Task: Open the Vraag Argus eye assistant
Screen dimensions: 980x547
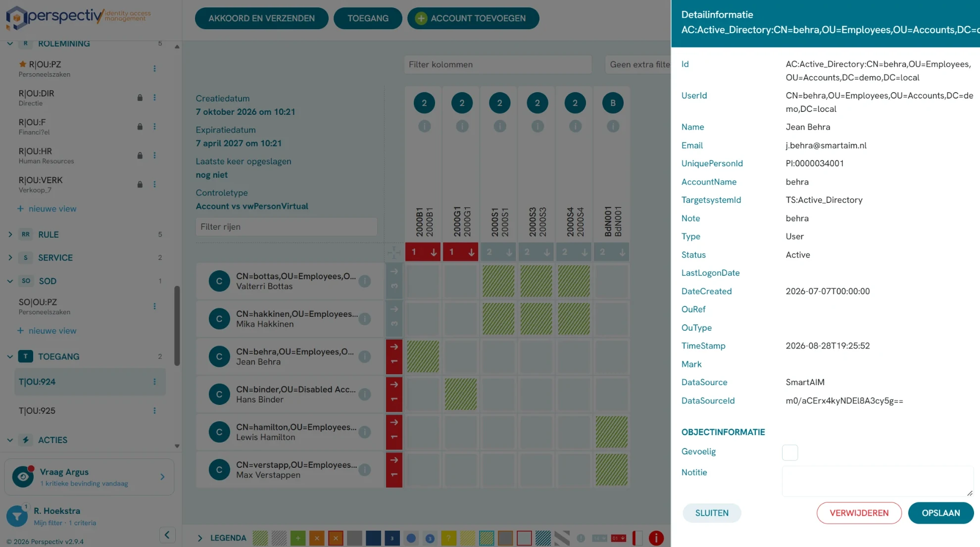Action: [x=23, y=477]
